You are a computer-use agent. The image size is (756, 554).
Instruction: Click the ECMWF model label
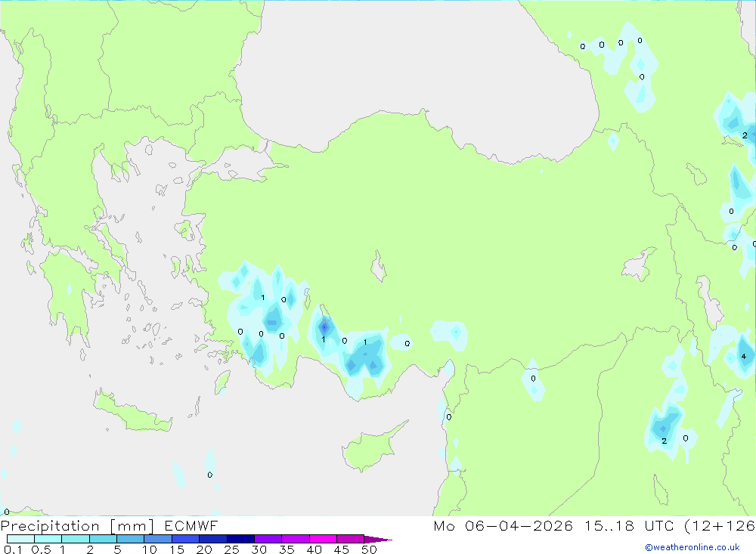(x=191, y=526)
